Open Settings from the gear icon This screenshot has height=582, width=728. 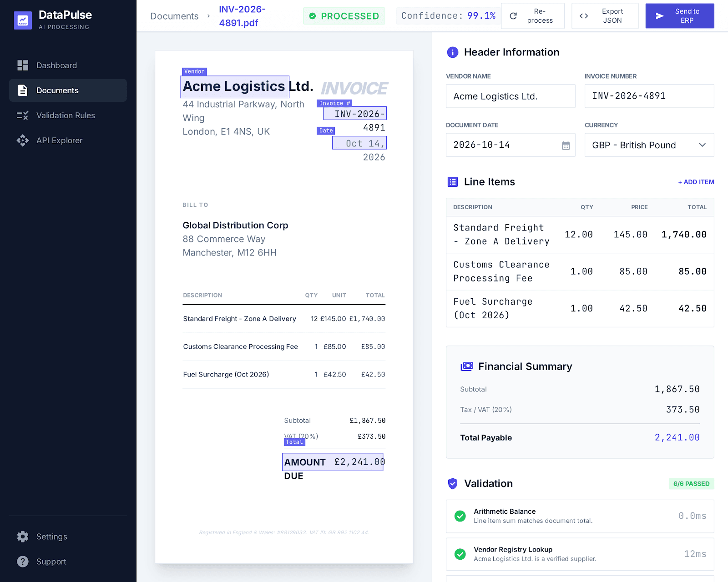23,537
